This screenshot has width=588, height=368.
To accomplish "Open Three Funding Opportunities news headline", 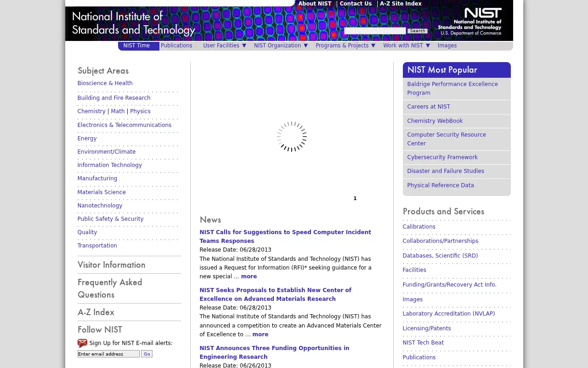I will pos(274,352).
